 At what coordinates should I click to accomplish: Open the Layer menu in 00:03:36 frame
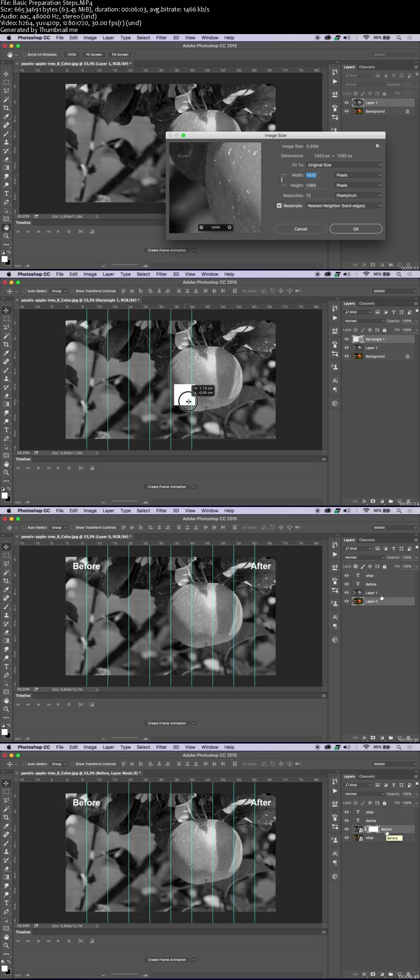(108, 511)
